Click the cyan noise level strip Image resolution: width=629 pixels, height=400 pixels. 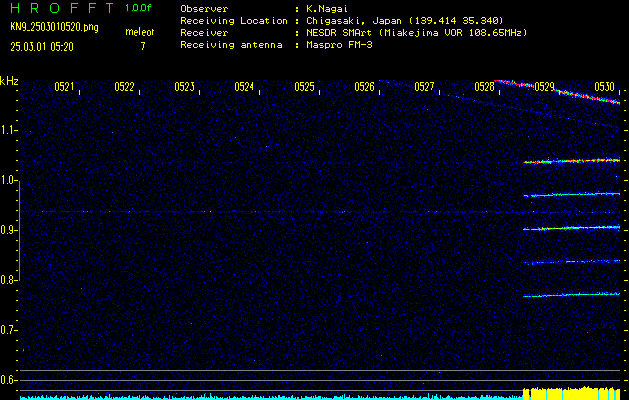271,397
